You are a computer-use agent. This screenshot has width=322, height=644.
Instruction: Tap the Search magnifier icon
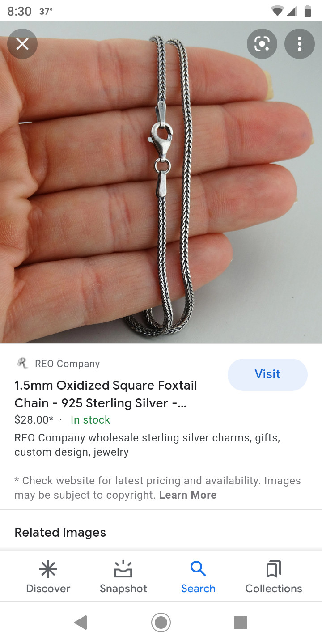click(198, 569)
